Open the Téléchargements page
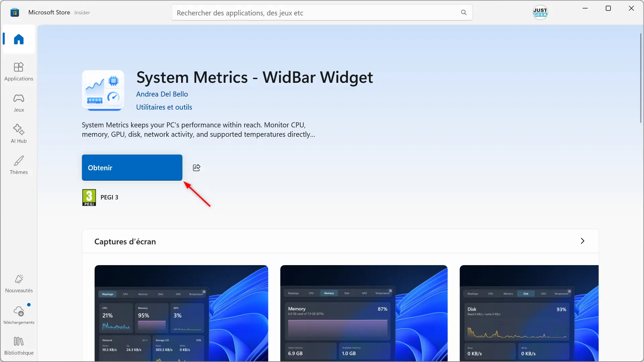 click(19, 315)
